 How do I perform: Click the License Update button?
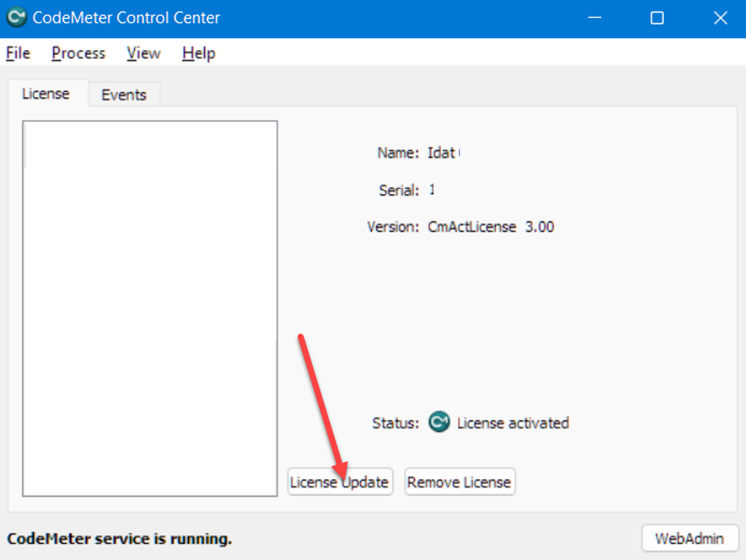[340, 482]
